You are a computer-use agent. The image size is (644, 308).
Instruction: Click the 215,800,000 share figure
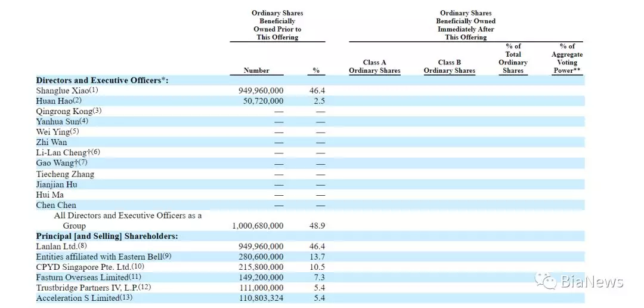point(261,267)
